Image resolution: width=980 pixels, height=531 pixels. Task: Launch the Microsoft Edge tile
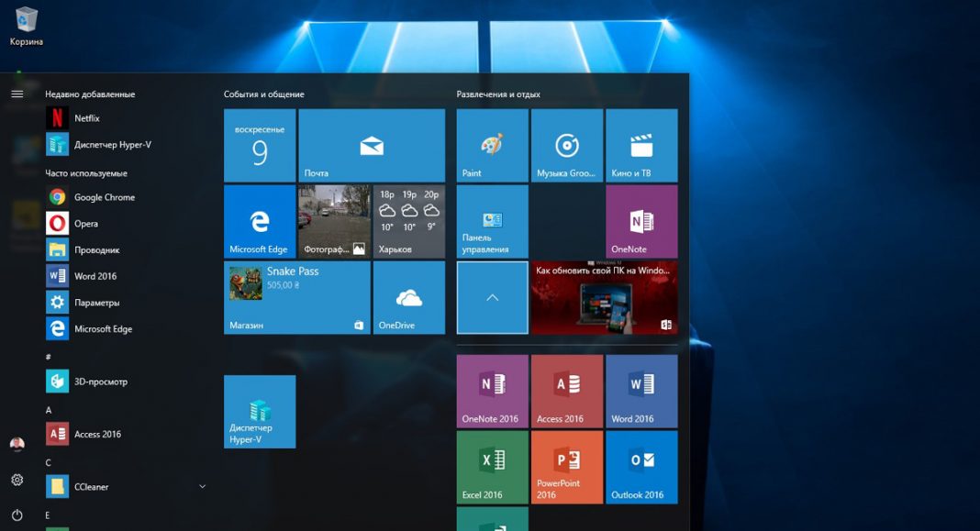click(x=260, y=222)
